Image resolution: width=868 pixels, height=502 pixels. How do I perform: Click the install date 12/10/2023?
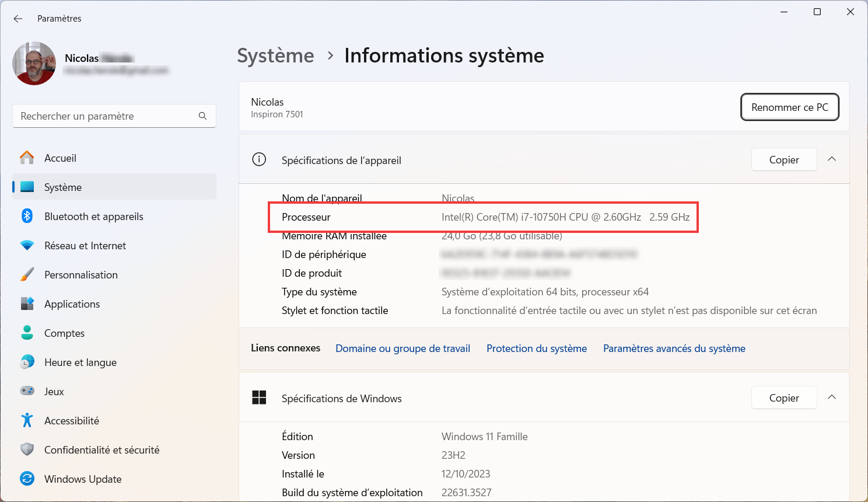click(466, 474)
